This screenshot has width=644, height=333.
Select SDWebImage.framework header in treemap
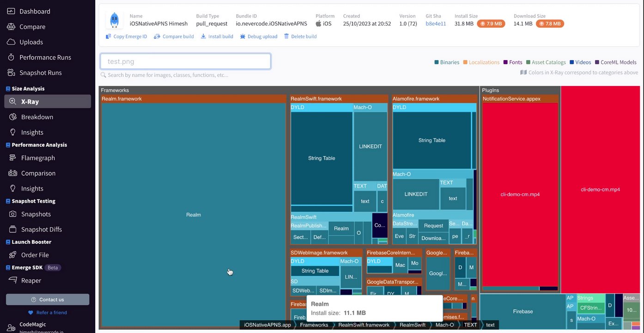(327, 253)
